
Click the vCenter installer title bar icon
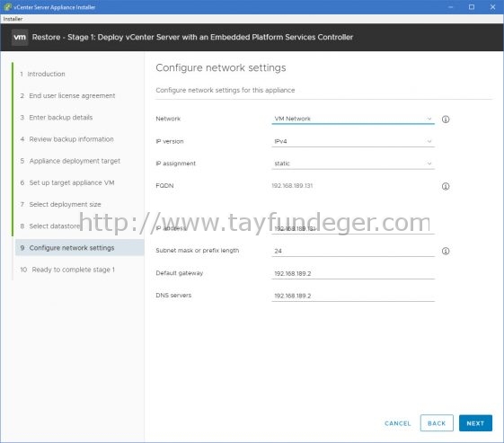(x=7, y=7)
